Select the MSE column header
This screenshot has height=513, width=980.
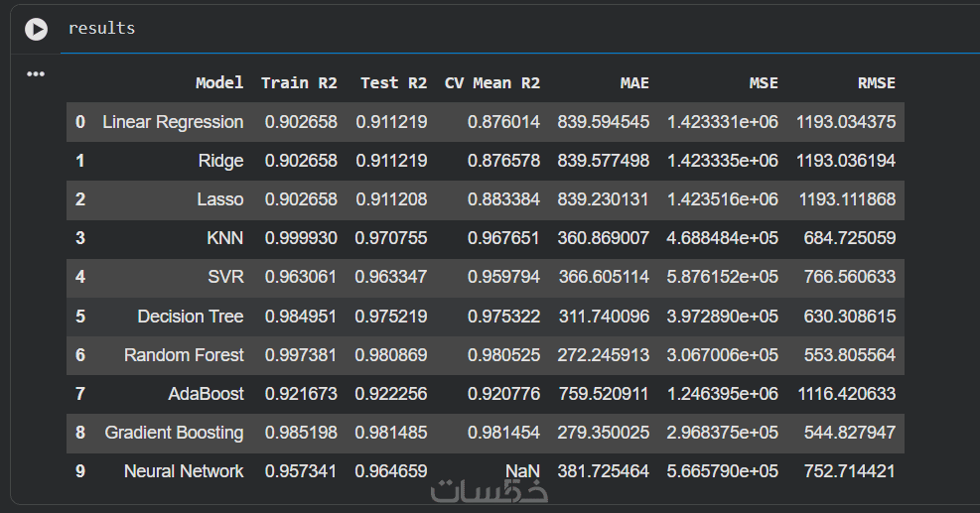coord(764,83)
